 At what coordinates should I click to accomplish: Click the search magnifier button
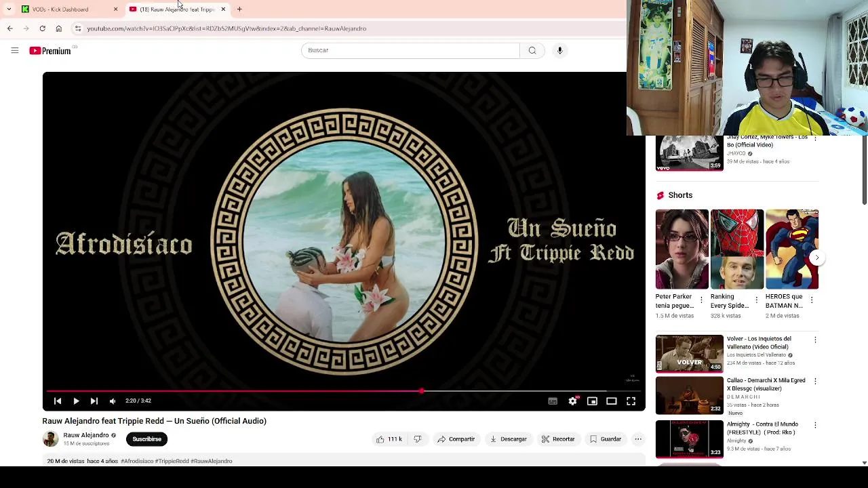click(x=532, y=50)
